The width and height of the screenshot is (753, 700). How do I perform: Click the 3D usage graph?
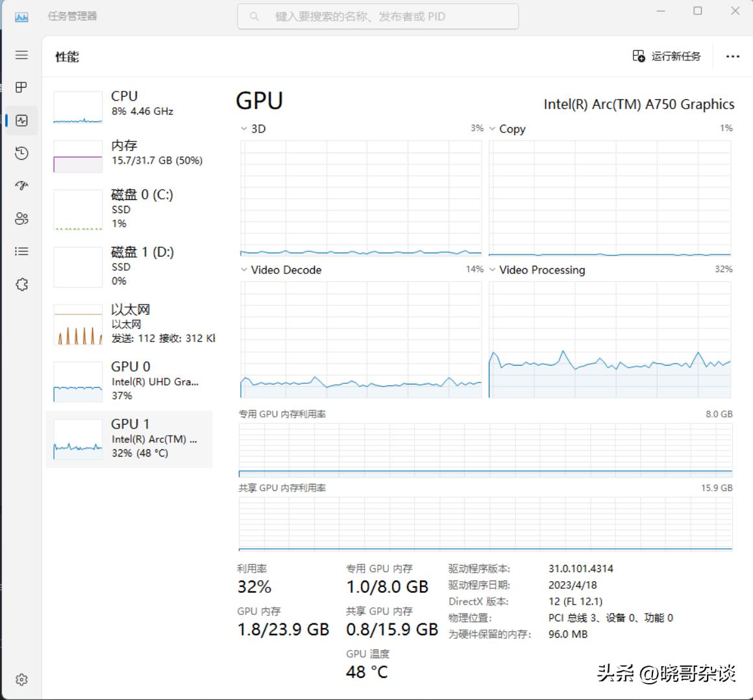361,198
